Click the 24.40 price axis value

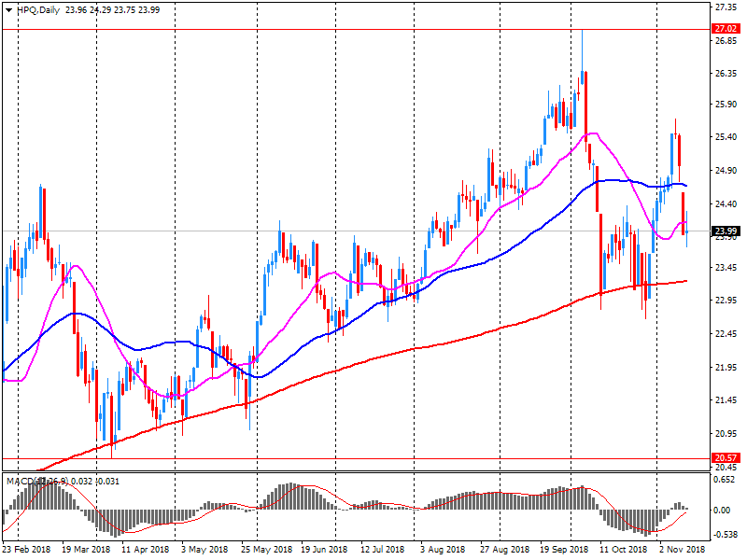[x=726, y=203]
